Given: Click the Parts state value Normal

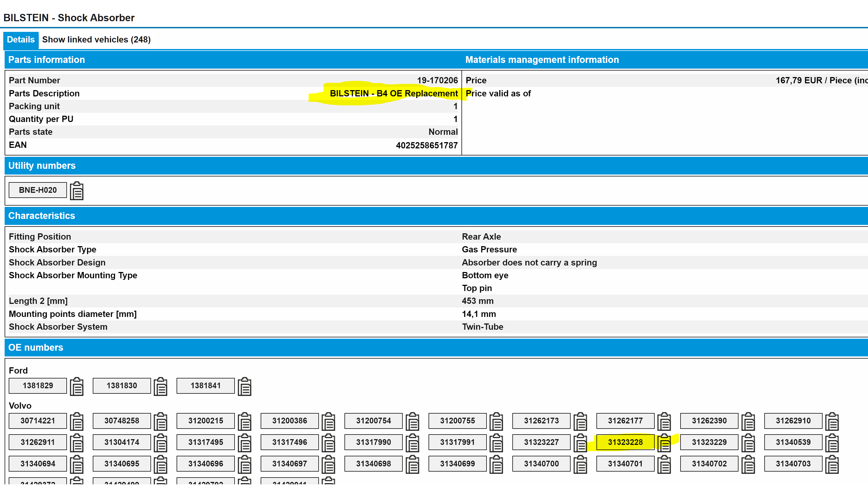Looking at the screenshot, I should coord(443,132).
